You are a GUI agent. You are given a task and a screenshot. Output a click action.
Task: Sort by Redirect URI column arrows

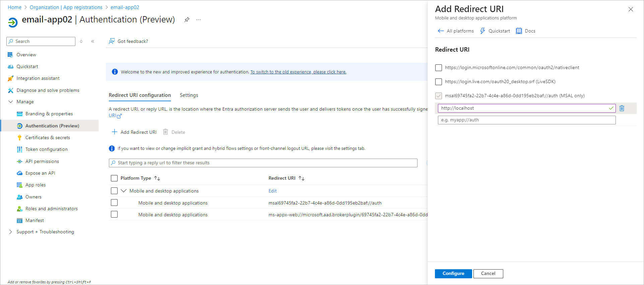pos(301,178)
